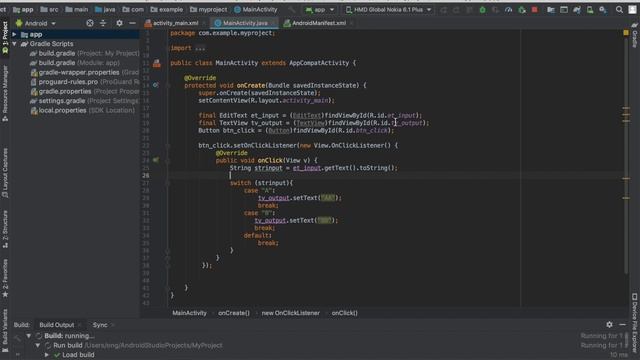Image resolution: width=640 pixels, height=360 pixels.
Task: Expand the Load build node
Action: 47,355
